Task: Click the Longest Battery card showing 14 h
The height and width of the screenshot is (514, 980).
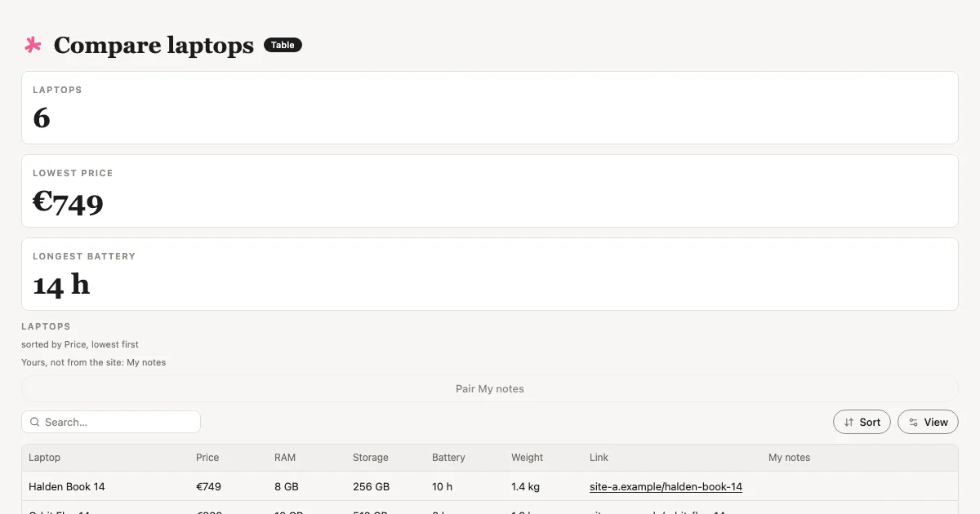Action: click(x=490, y=274)
